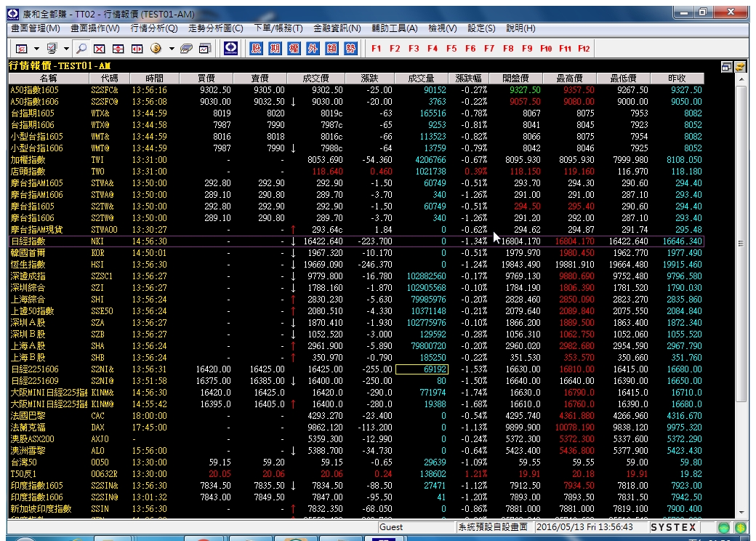Click the computer monitor toolbar icon
Image resolution: width=756 pixels, height=541 pixels.
(x=52, y=49)
